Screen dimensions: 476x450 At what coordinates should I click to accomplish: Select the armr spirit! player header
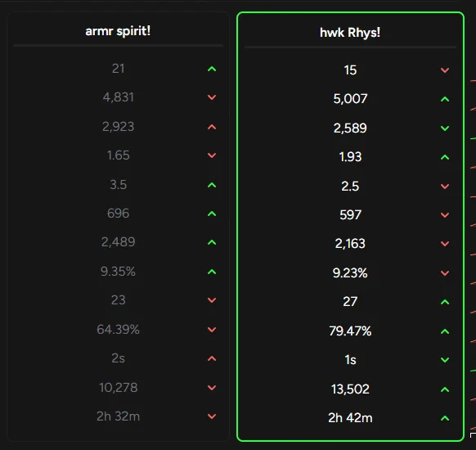pos(118,31)
